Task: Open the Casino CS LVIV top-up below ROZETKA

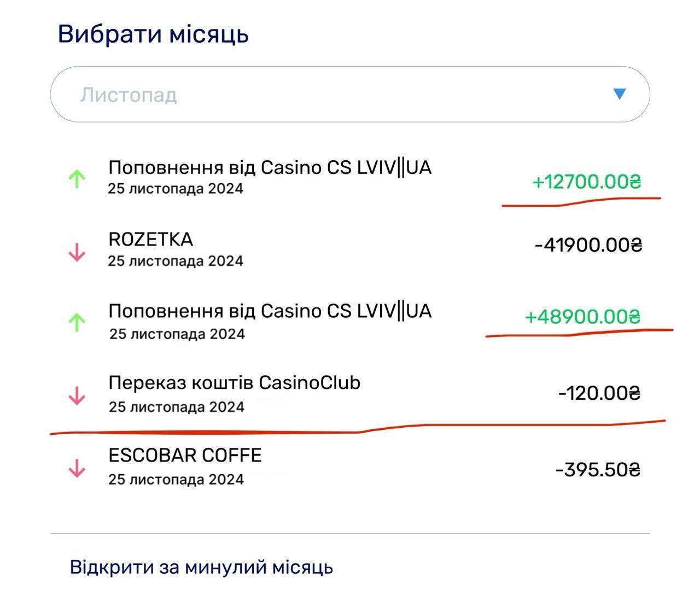Action: coord(270,311)
